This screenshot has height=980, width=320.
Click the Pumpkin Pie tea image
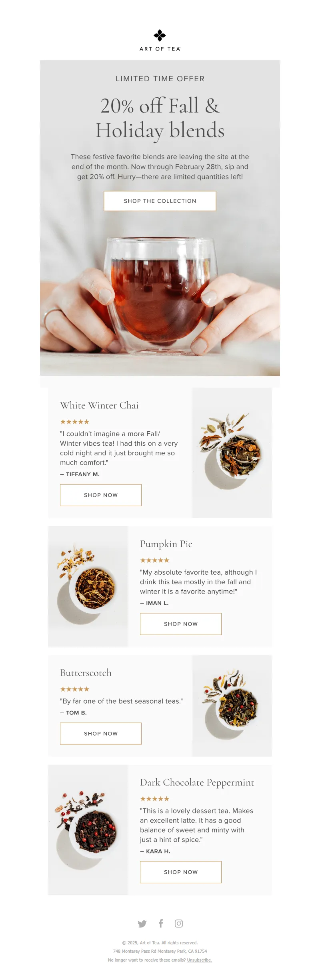(x=88, y=587)
